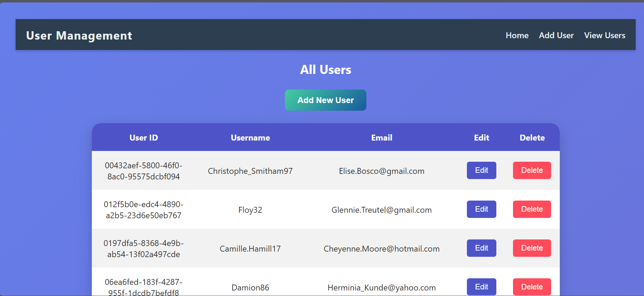Select email Cheyenne.Moore@hotmail.com

tap(382, 249)
